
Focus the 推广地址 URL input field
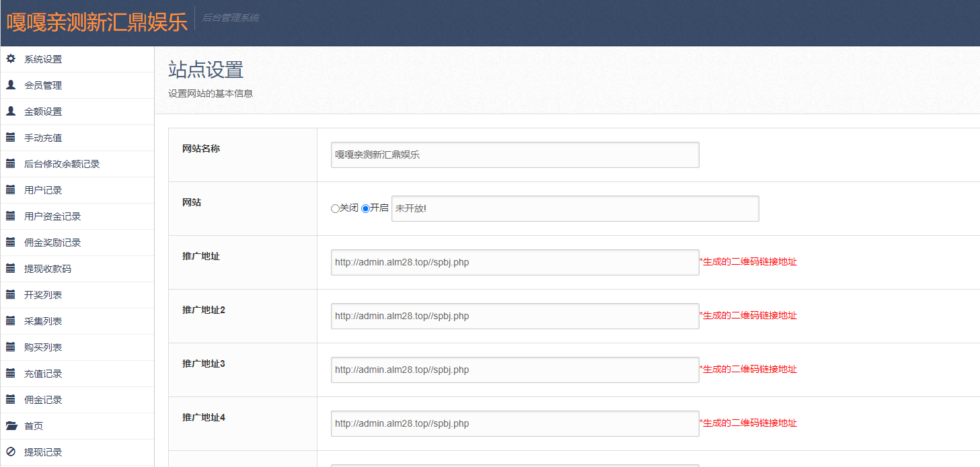[515, 262]
